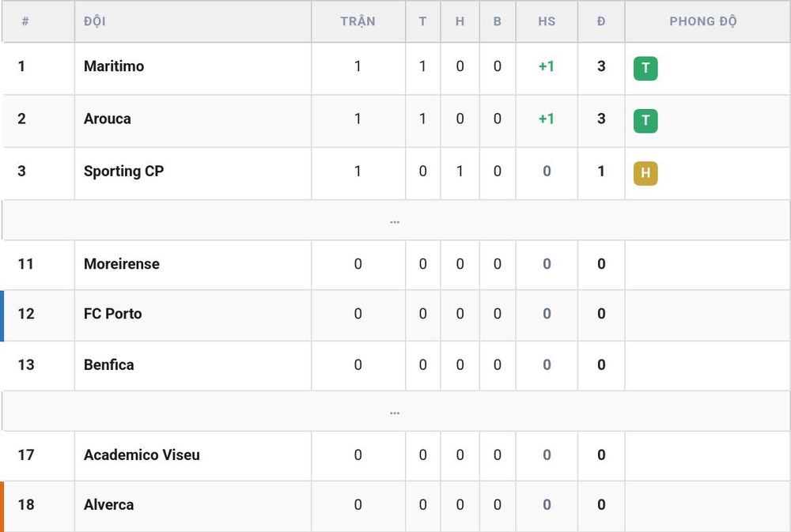Sort by the TRẬN column header
791x532 pixels.
click(x=358, y=21)
